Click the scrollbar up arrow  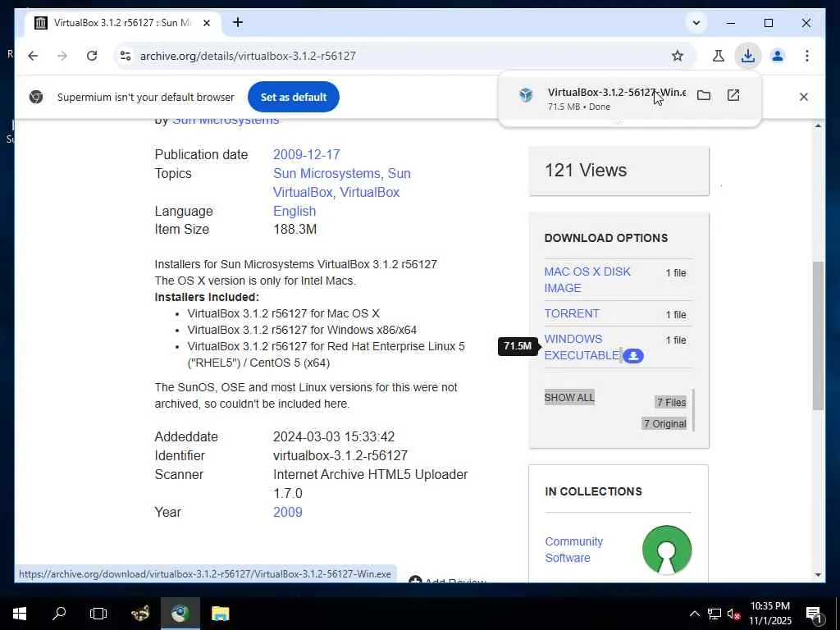tap(818, 126)
